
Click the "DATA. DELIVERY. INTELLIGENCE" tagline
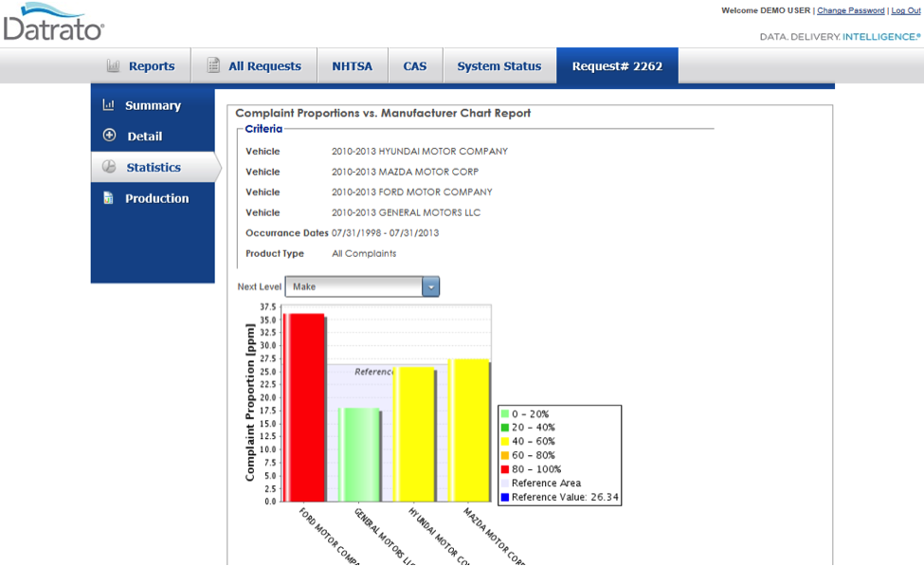click(x=841, y=37)
